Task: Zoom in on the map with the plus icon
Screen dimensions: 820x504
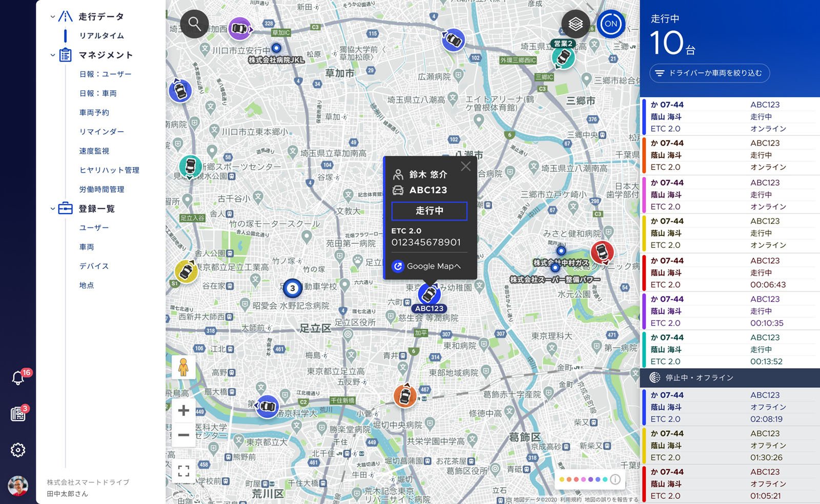Action: click(184, 410)
